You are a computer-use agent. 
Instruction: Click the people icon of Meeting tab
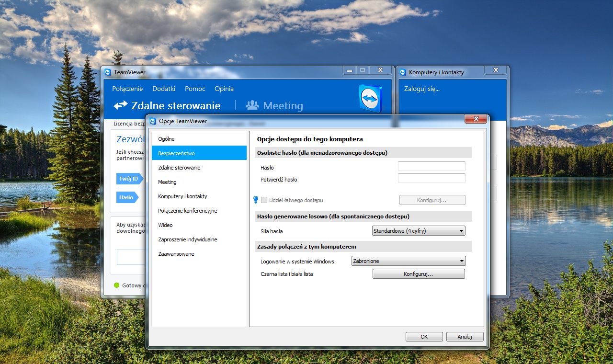[x=252, y=105]
